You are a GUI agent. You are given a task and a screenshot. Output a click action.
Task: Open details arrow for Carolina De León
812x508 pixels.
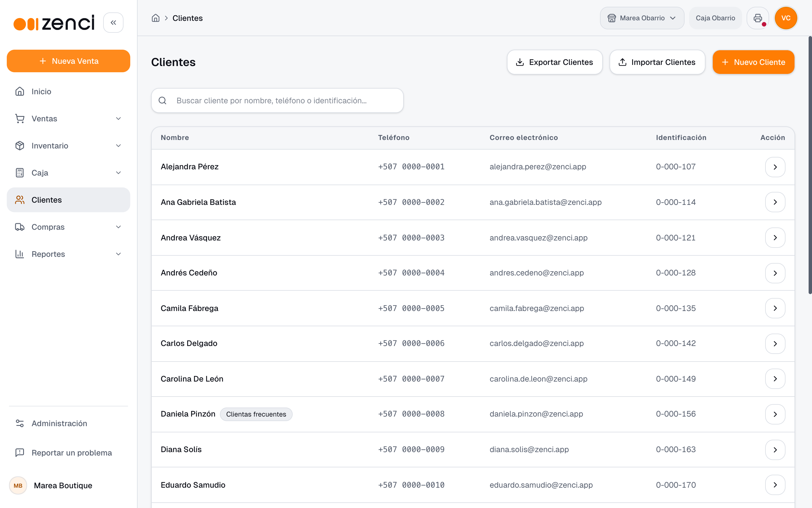click(775, 379)
